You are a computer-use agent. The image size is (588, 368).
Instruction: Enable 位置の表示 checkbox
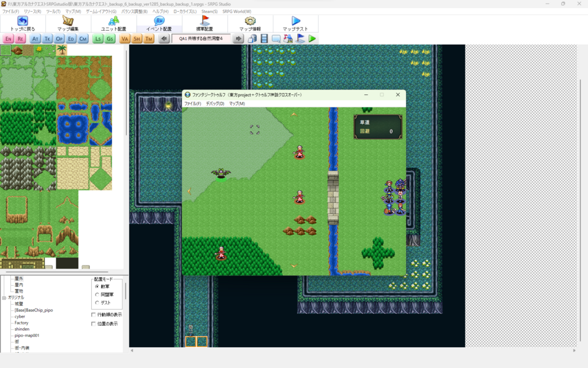pyautogui.click(x=94, y=324)
